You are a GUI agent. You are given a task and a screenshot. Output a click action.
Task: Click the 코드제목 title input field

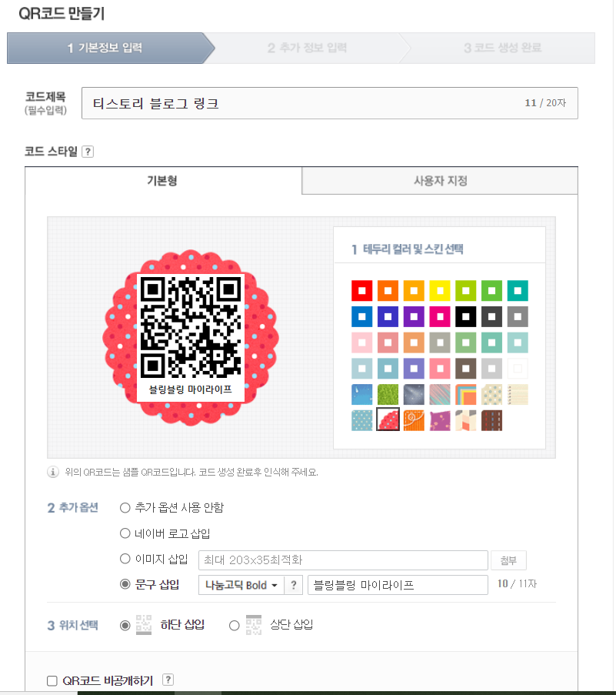(x=329, y=103)
